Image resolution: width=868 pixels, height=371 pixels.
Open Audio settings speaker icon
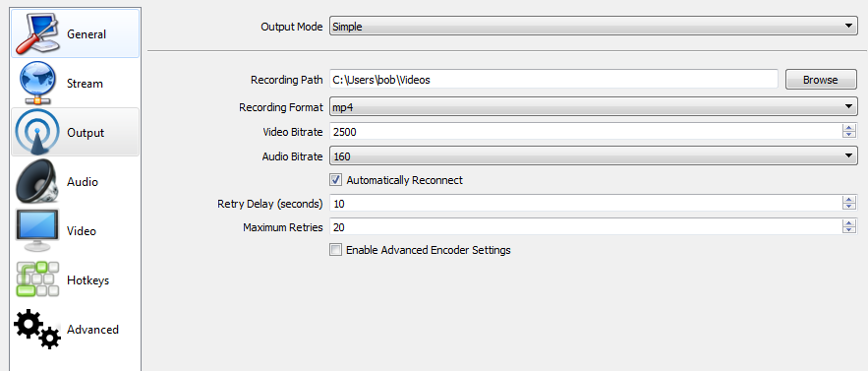(37, 181)
